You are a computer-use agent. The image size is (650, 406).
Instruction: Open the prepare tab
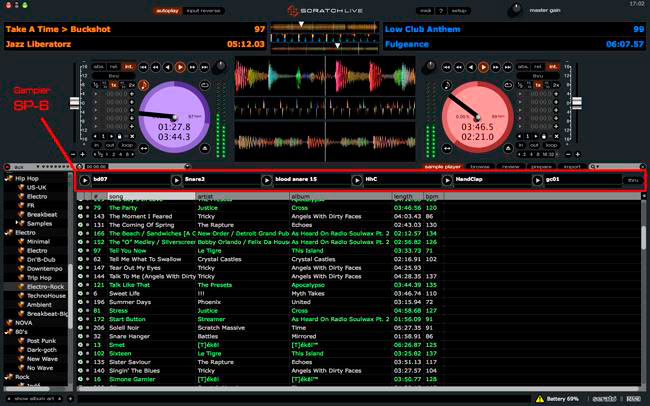pos(541,167)
